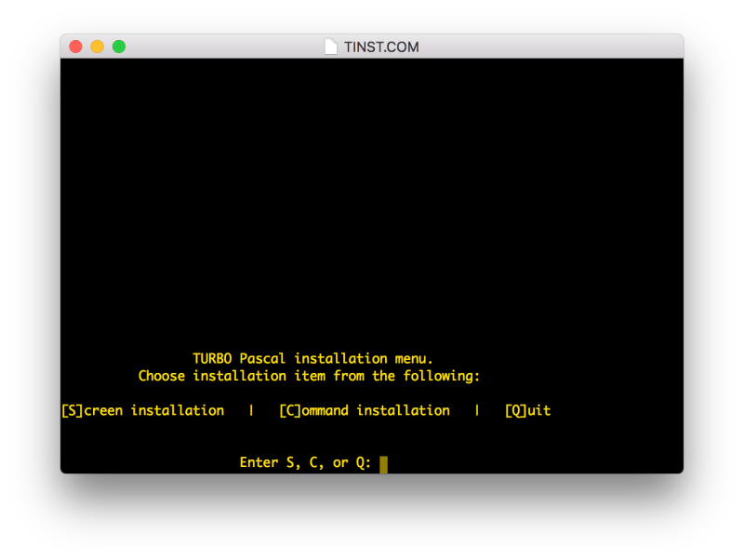This screenshot has width=744, height=560.
Task: Maximize the window using the green button
Action: click(x=119, y=47)
